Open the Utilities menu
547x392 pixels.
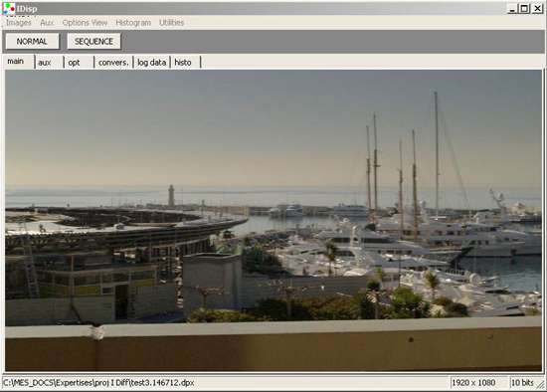[171, 23]
